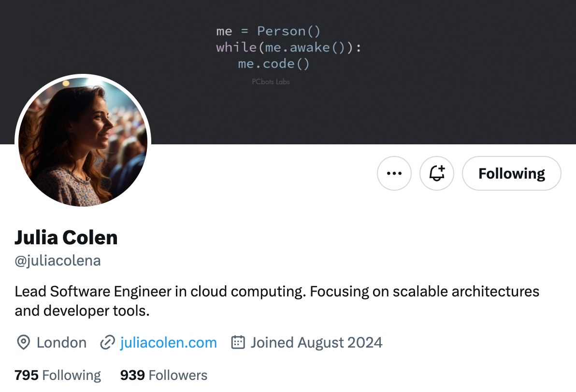
Task: Show the 795 Following list
Action: pyautogui.click(x=58, y=375)
